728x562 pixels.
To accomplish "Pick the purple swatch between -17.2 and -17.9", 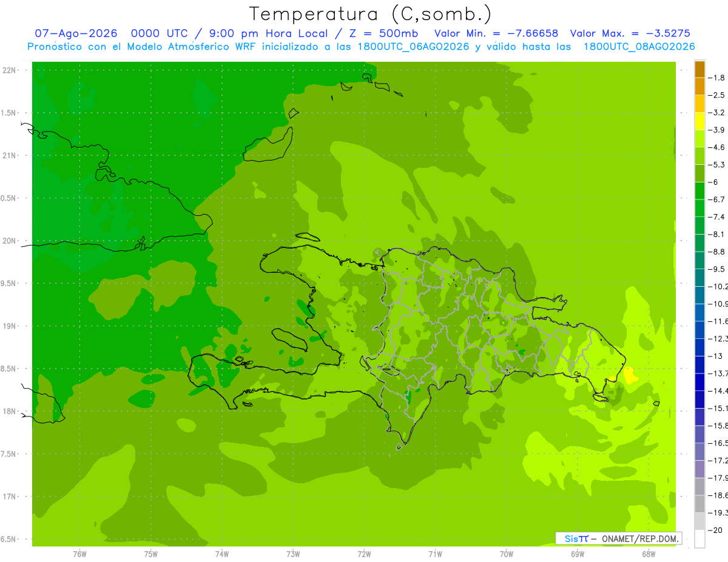I will (x=699, y=469).
